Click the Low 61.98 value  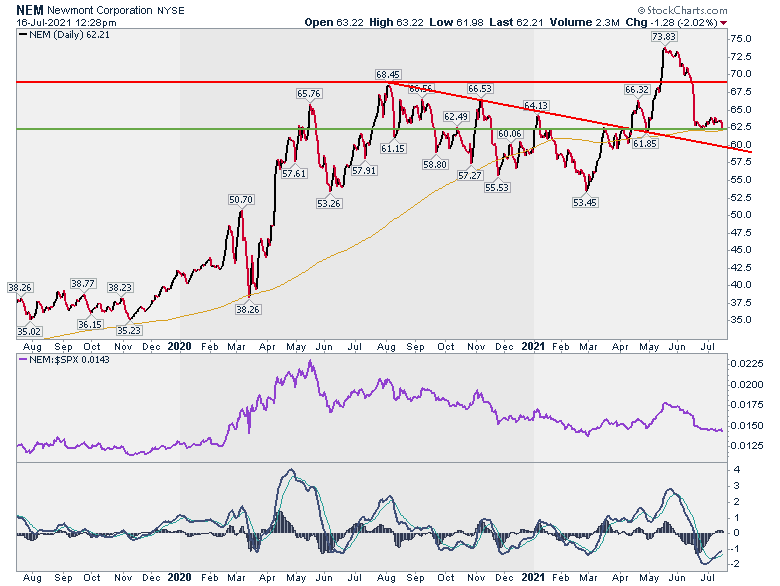click(x=456, y=22)
